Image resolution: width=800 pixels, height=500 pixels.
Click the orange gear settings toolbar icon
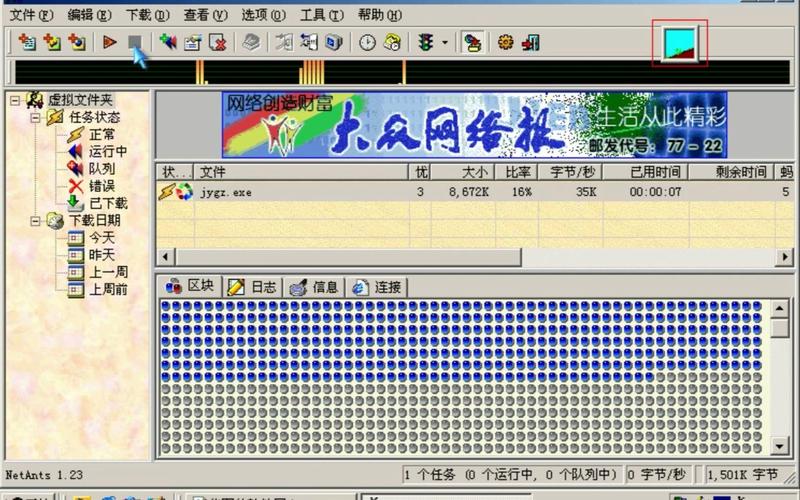pos(505,42)
